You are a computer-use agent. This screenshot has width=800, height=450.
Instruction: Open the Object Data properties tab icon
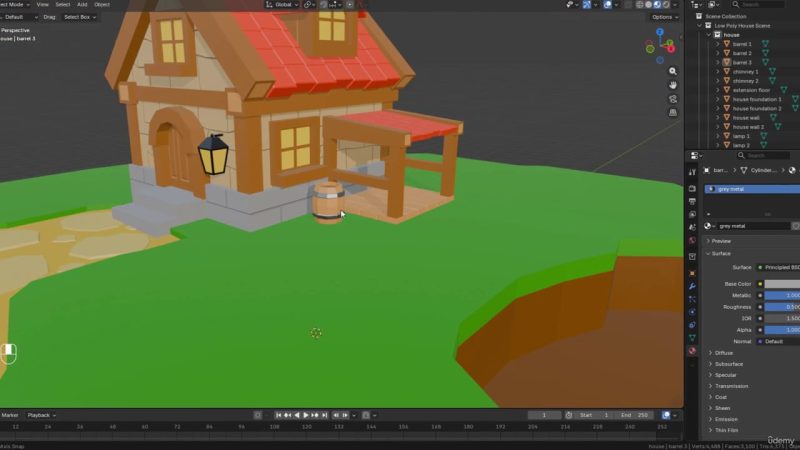[x=692, y=338]
